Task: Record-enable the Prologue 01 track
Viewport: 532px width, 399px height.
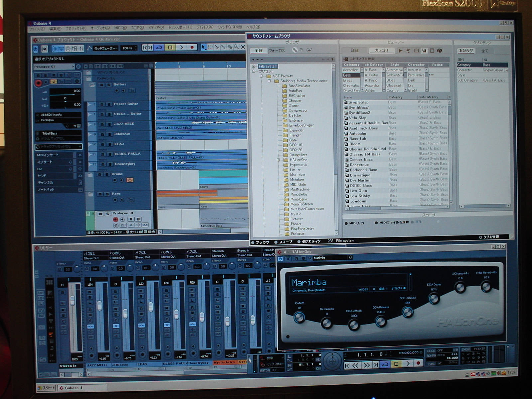Action: (115, 219)
